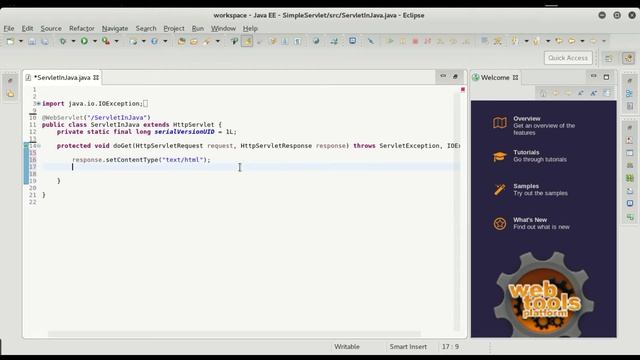640x360 pixels.
Task: Open the Previous Annotation dropdown arrow
Action: pyautogui.click(x=548, y=41)
